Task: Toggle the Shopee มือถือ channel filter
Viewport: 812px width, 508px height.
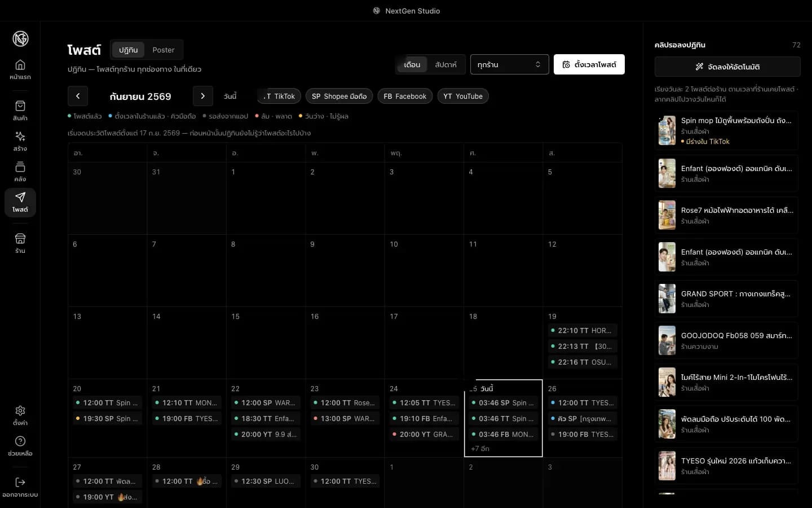Action: tap(339, 97)
